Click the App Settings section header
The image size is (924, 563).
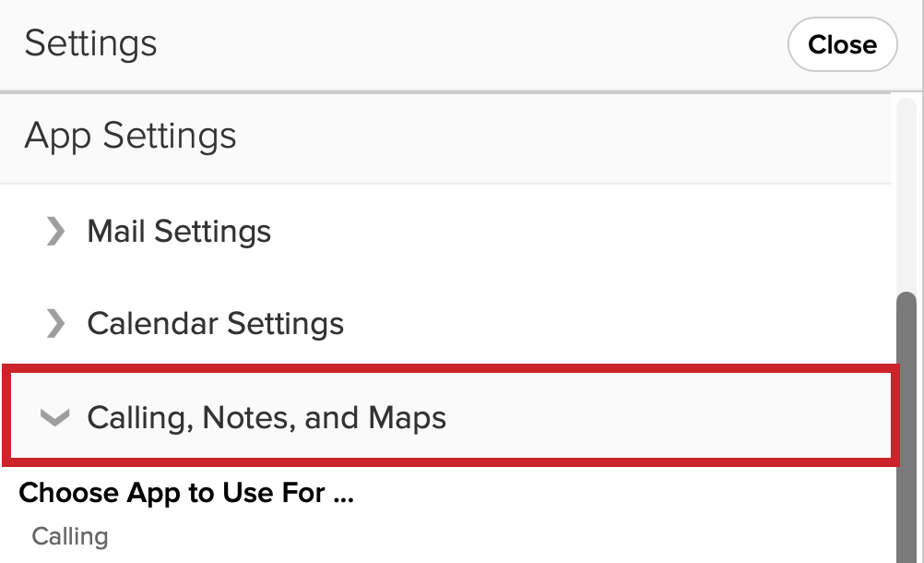445,138
